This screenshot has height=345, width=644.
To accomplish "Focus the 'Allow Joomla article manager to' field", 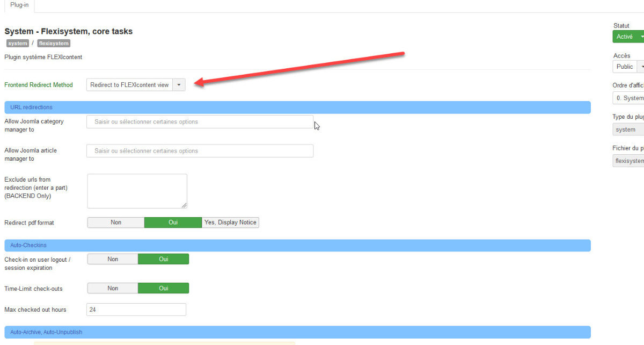I will (200, 151).
